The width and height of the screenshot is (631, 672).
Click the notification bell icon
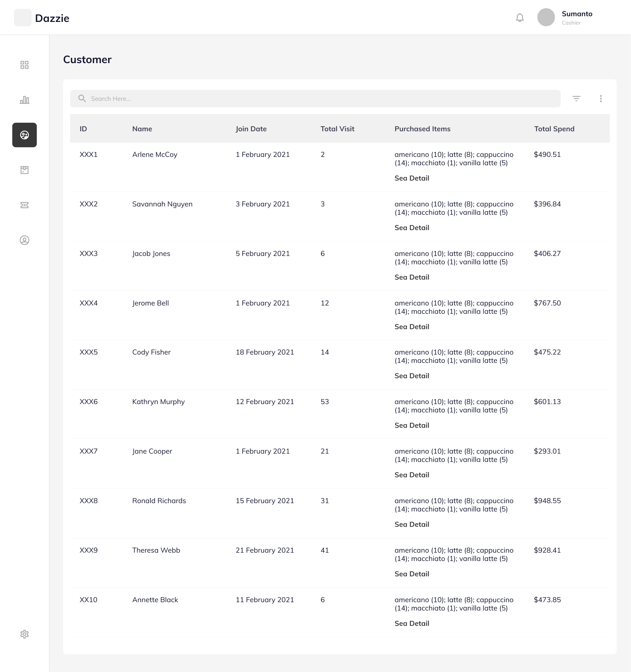click(x=520, y=18)
